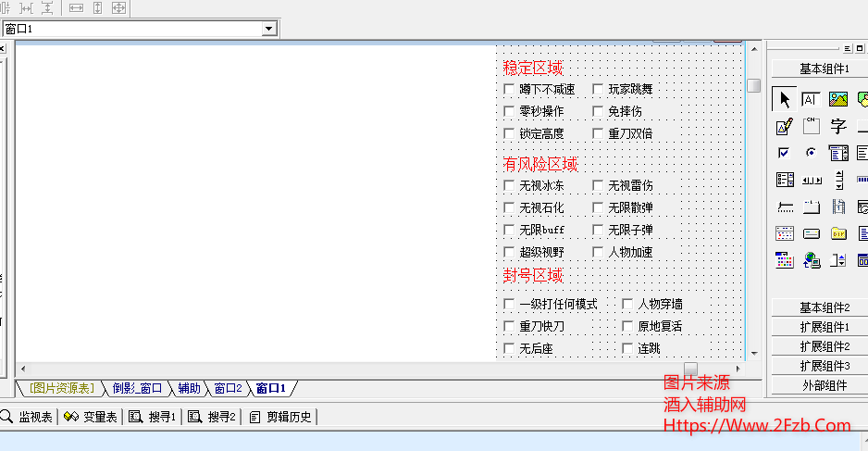This screenshot has height=451, width=868.
Task: Choose the picture box component icon
Action: pos(838,100)
